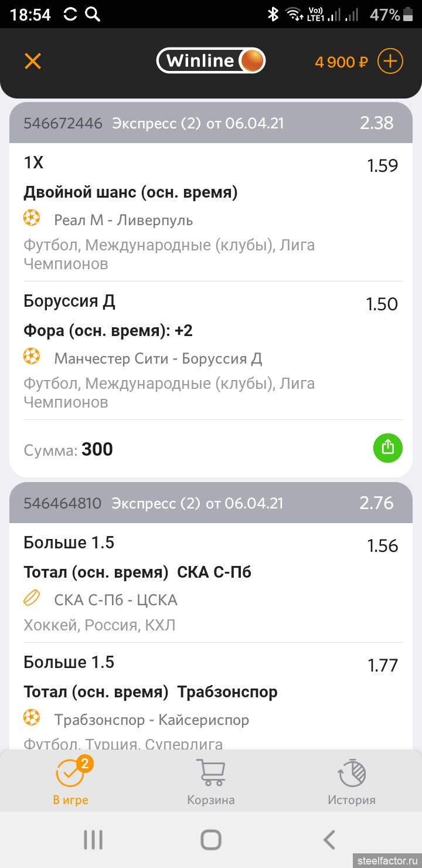Tap the Android recent apps button
This screenshot has height=868, width=422.
93,840
